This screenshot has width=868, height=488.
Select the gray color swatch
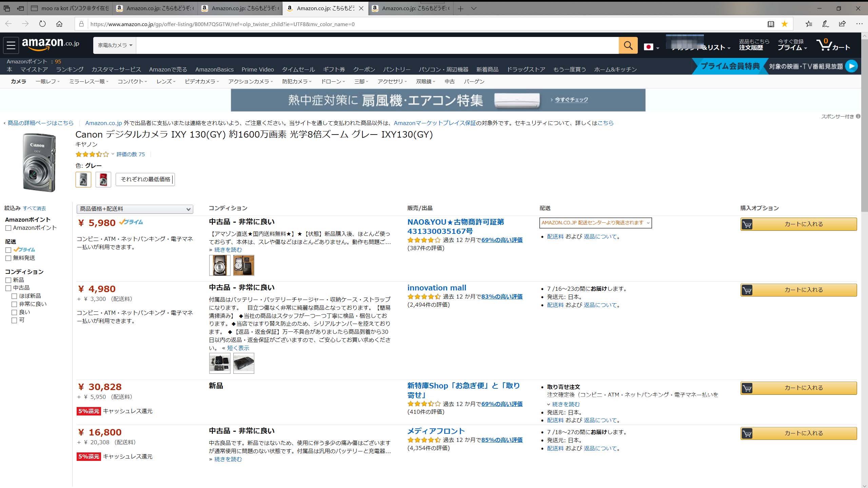point(83,180)
